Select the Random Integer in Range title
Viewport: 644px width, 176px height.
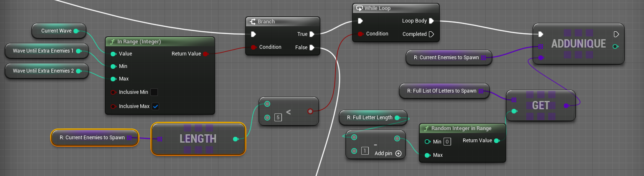pyautogui.click(x=461, y=128)
